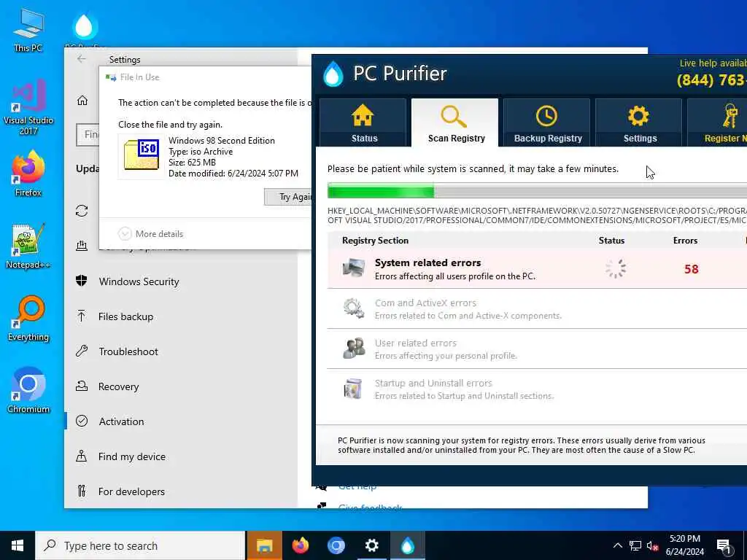Select the PC Purifier desktop shortcut
The height and width of the screenshot is (560, 747).
coord(85,30)
